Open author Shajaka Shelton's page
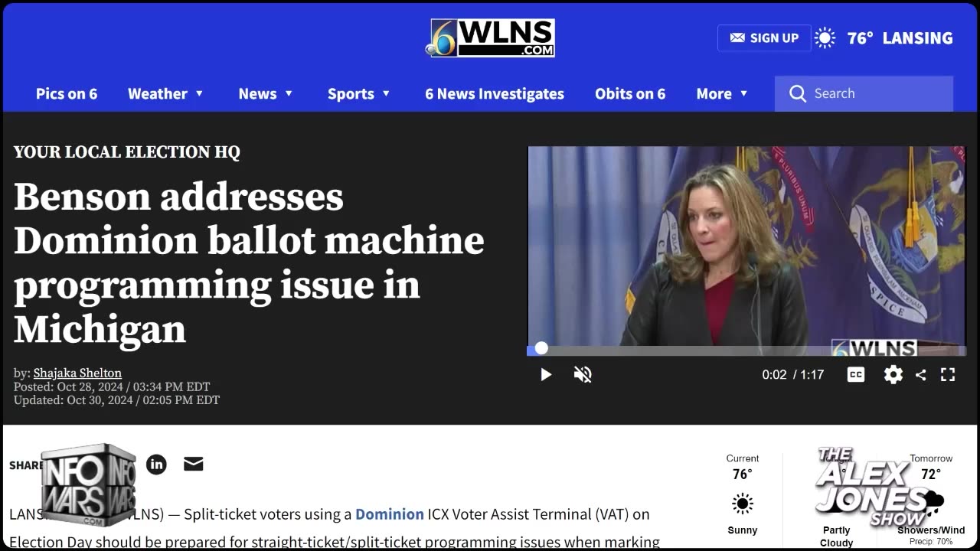The image size is (980, 551). pos(77,373)
